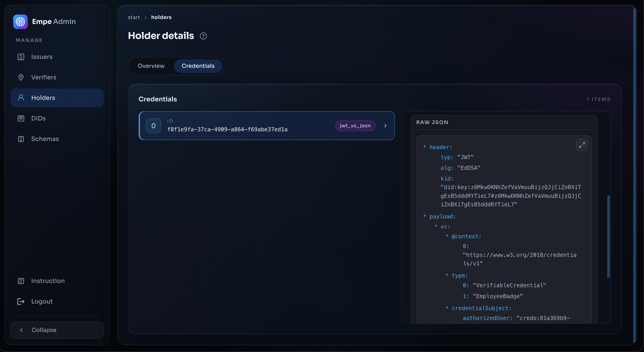This screenshot has height=352, width=644.
Task: Click the "JWT" typ value
Action: point(465,157)
